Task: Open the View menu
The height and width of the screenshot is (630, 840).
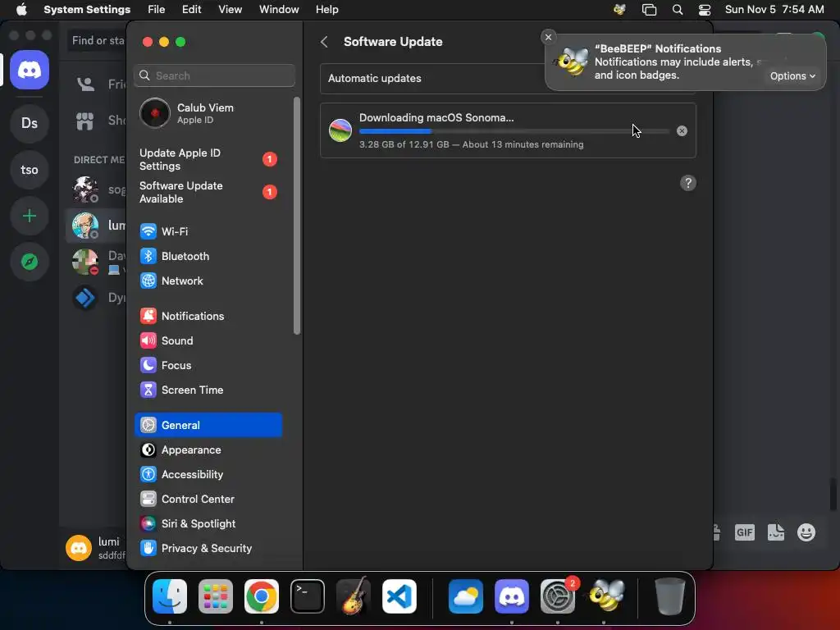Action: pyautogui.click(x=230, y=10)
